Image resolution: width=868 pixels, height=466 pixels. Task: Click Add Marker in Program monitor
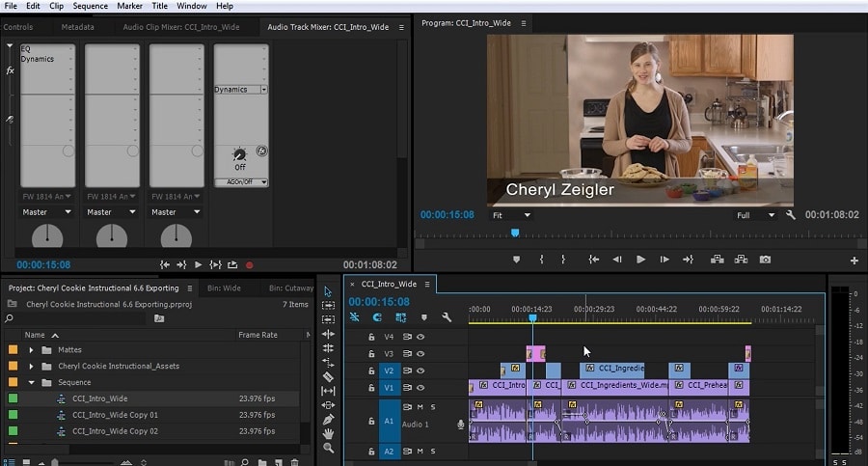pos(517,260)
